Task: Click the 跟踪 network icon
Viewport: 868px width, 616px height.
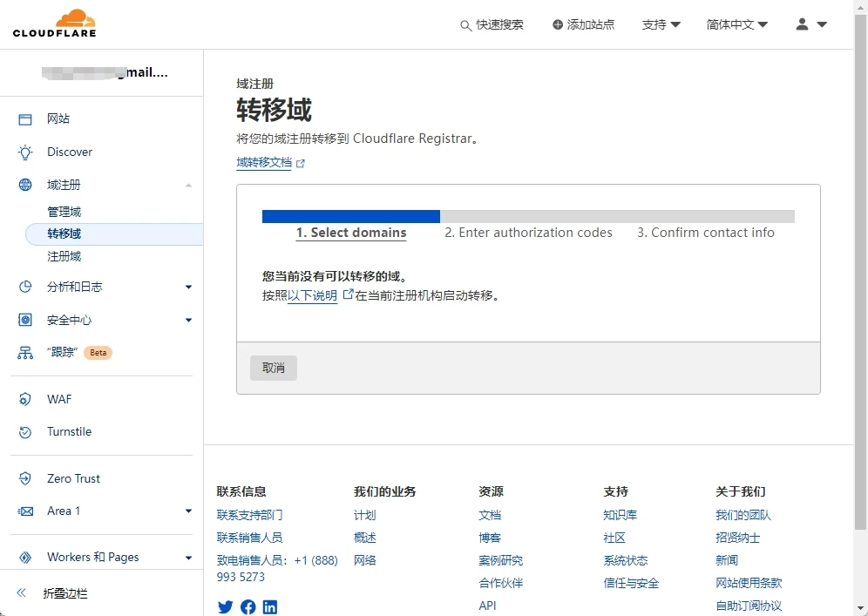Action: [25, 353]
